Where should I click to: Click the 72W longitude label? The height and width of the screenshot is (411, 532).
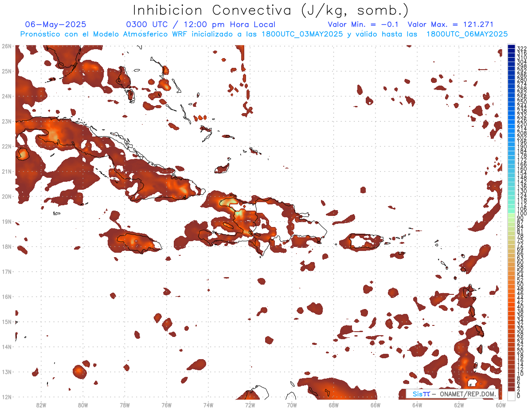point(250,405)
